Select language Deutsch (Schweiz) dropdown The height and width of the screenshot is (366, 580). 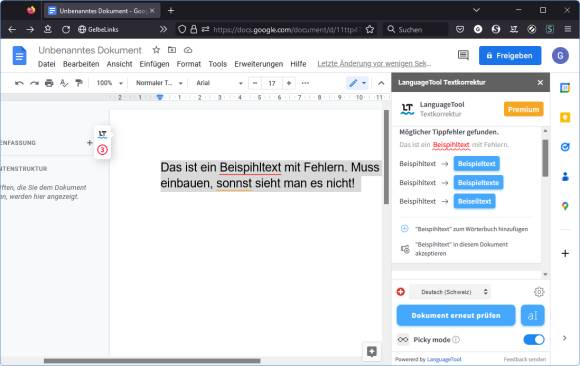tap(451, 292)
